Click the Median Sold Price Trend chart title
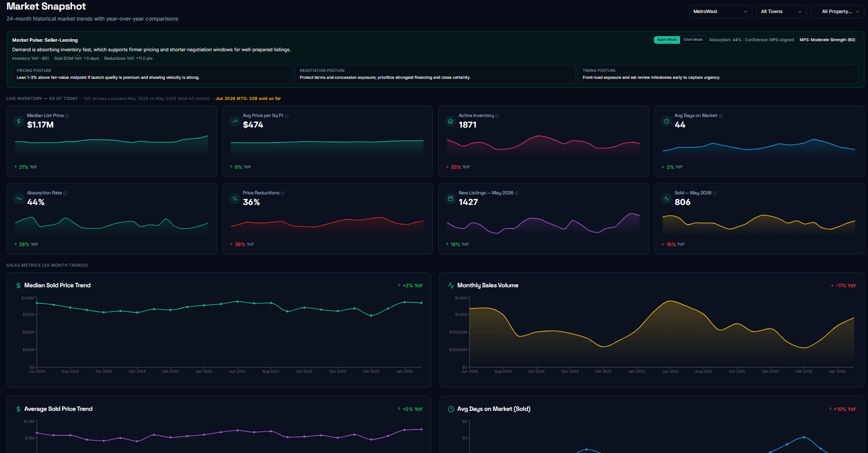This screenshot has width=868, height=453. pyautogui.click(x=57, y=285)
